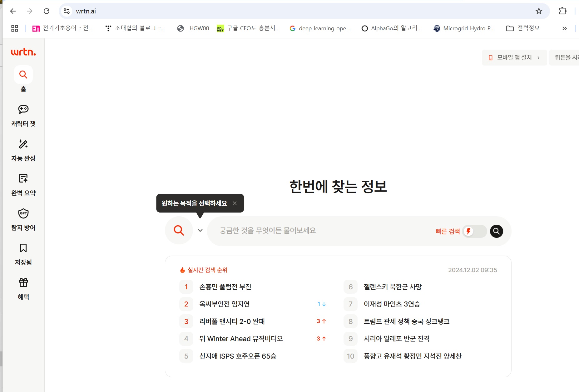579x392 pixels.
Task: Click the 탐지 방어 GPT shield icon
Action: (x=23, y=213)
